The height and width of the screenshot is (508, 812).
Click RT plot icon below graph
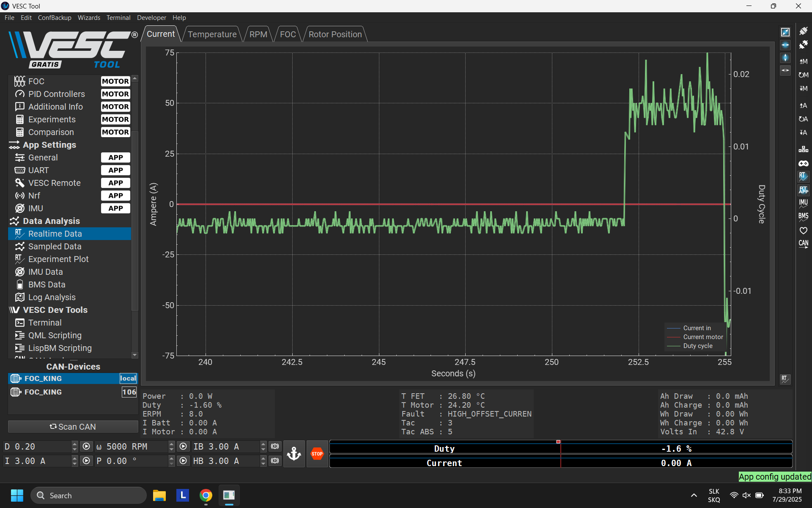point(785,379)
